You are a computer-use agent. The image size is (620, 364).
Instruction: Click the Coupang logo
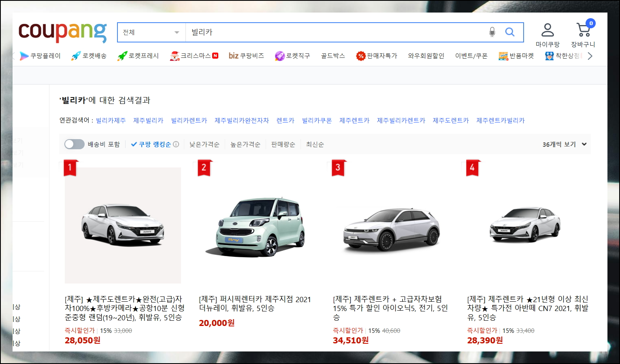62,32
